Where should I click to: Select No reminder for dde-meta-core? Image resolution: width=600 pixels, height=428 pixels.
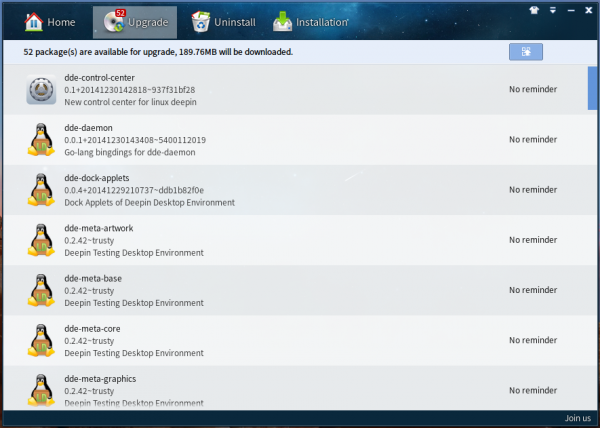click(533, 340)
